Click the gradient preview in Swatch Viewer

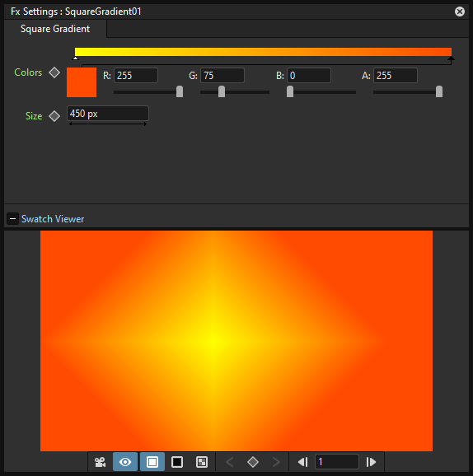click(x=236, y=341)
